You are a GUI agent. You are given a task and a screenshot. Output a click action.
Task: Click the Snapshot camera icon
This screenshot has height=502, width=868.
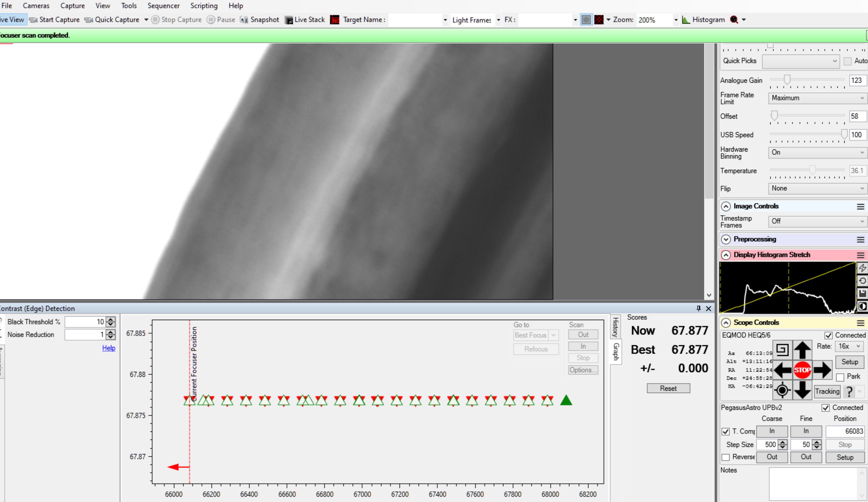(x=244, y=20)
